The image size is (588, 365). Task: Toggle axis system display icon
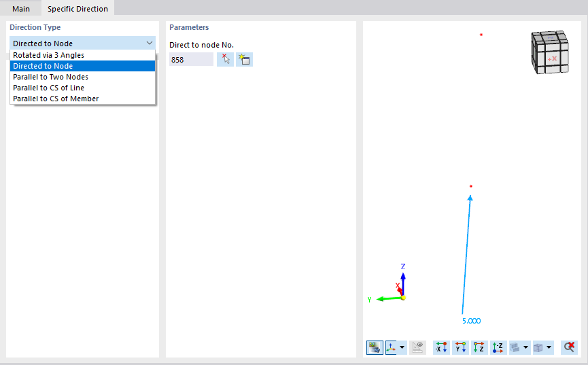(x=391, y=347)
